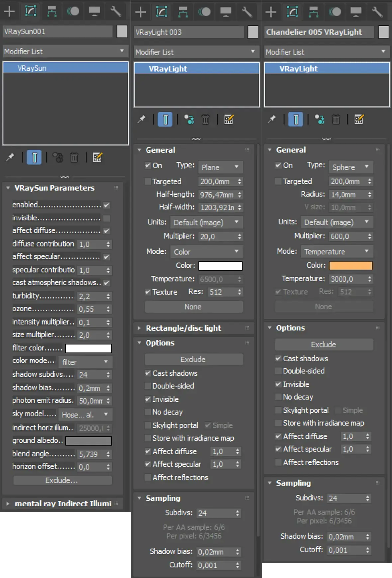This screenshot has height=578, width=392.
Task: Click Configure Modifier Sets icon in VRayLight 003 panel
Action: tap(229, 119)
